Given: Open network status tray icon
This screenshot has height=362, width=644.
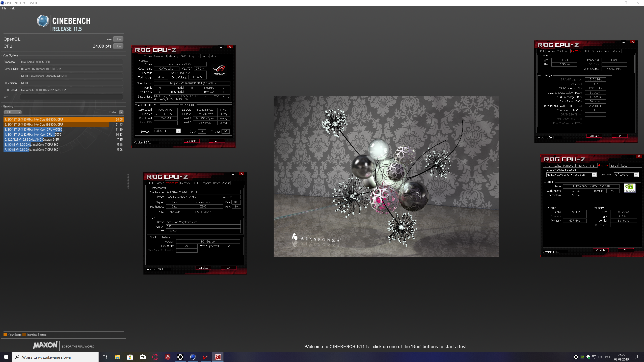Looking at the screenshot, I should click(x=594, y=357).
